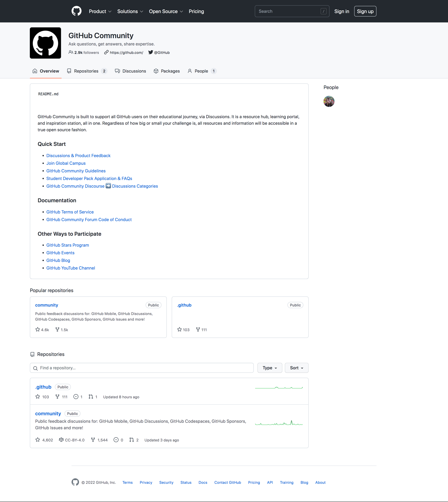Click the link chain icon beside github.com URL

click(106, 52)
